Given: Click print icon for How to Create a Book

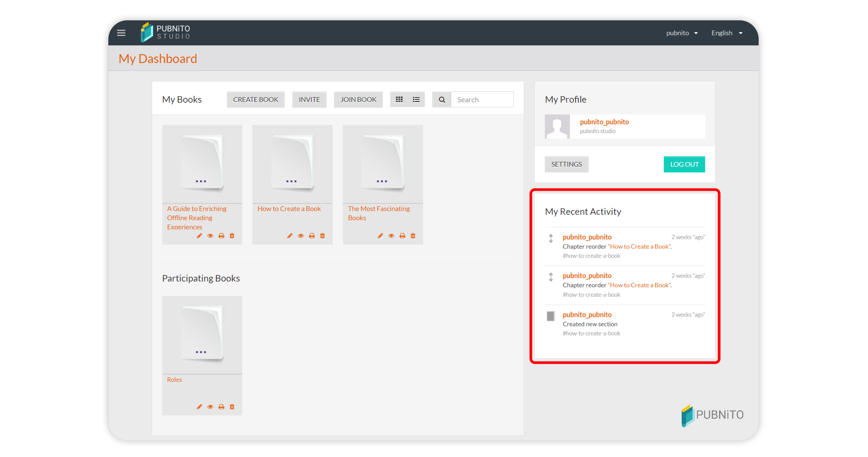Looking at the screenshot, I should coord(312,236).
